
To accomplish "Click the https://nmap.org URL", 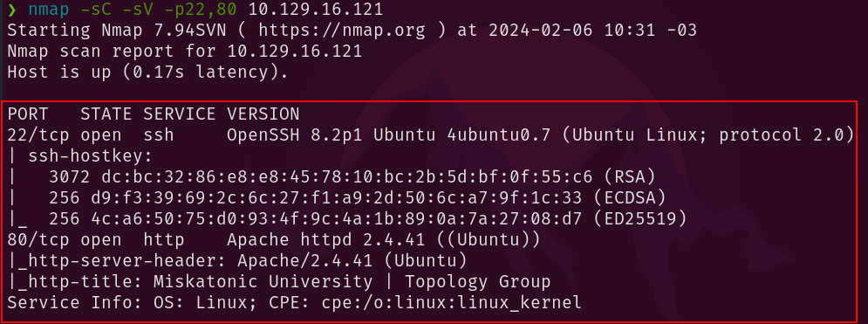I will pos(342,31).
